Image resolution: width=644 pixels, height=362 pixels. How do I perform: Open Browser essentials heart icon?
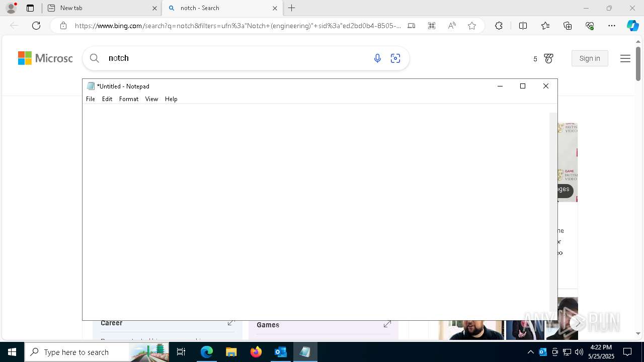coord(590,26)
